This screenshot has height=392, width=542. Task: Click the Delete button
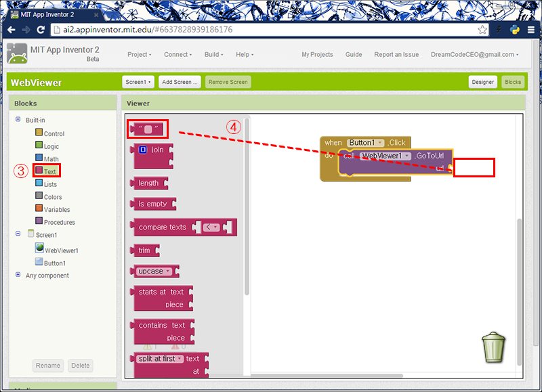(80, 366)
